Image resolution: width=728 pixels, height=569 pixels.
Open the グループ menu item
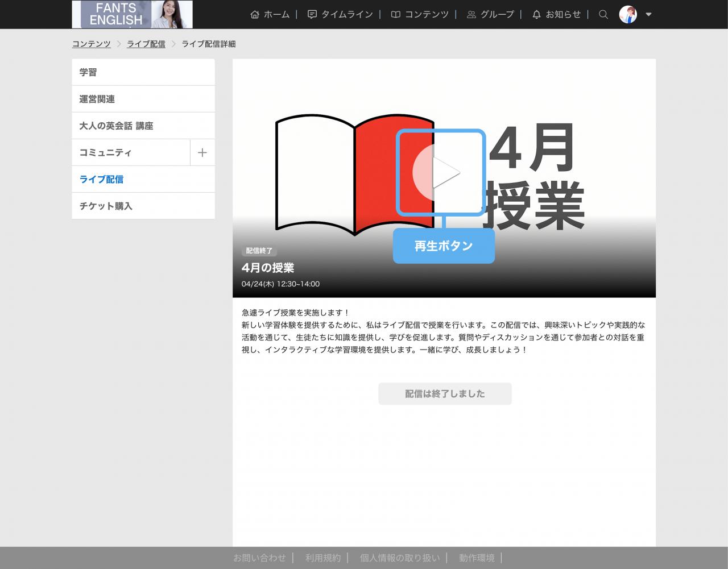490,14
